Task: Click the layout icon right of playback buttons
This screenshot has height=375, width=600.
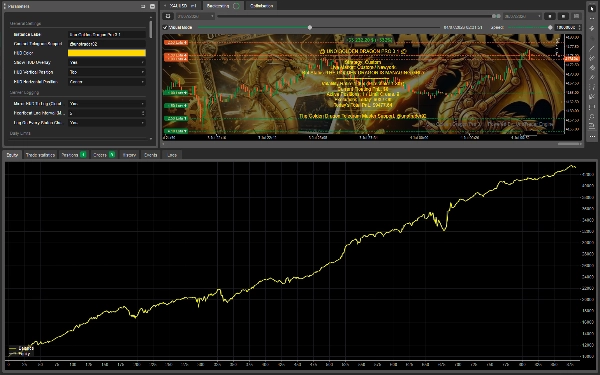Action: (576, 16)
